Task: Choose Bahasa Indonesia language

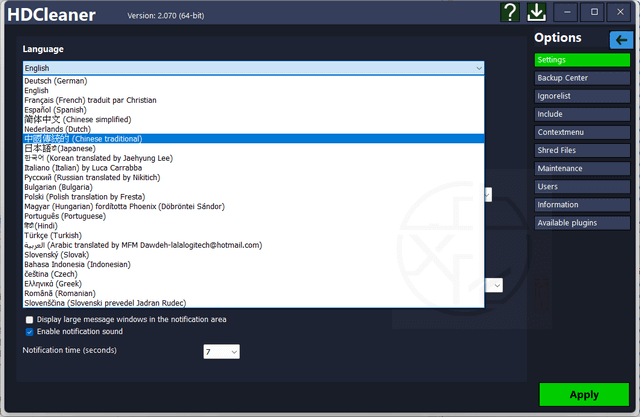Action: pos(253,264)
